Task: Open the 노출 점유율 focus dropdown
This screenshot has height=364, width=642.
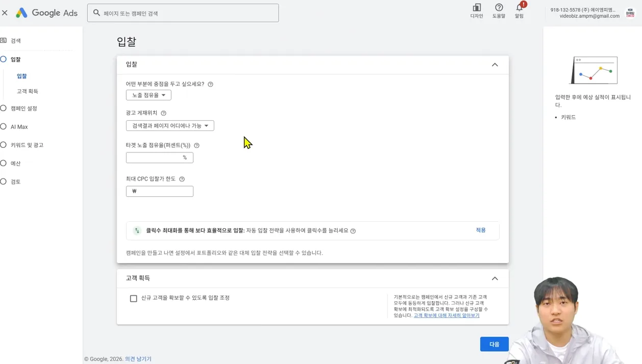Action: point(149,95)
